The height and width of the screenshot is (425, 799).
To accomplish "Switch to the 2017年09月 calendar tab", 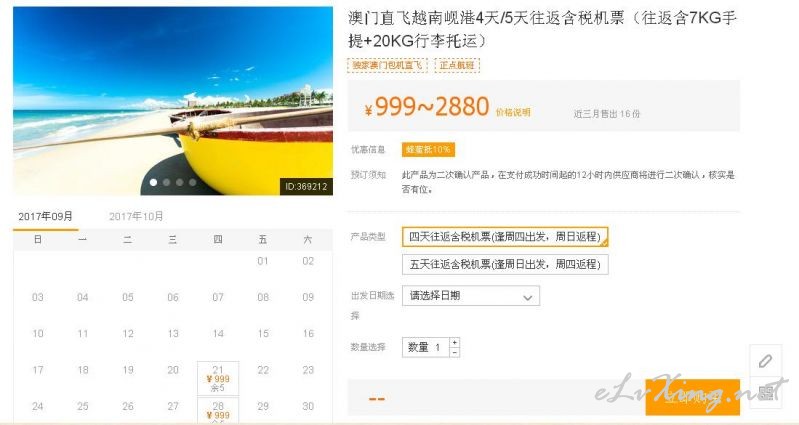I will point(45,217).
